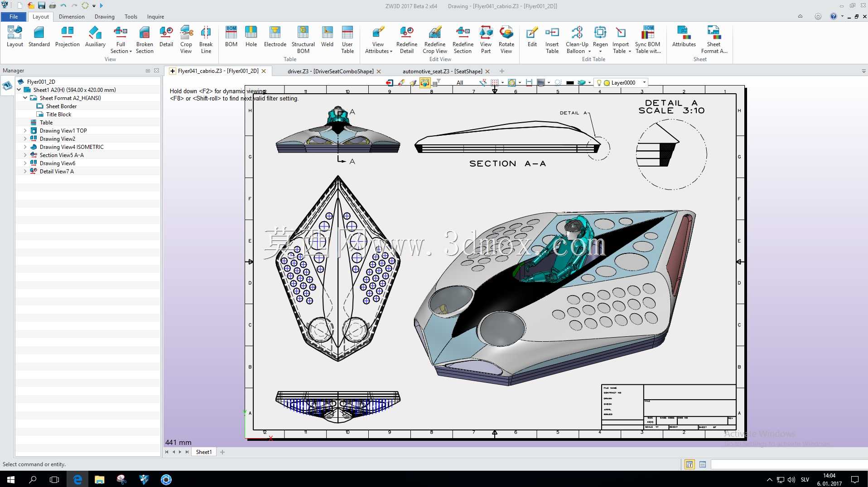This screenshot has height=487, width=868.
Task: Select Sheet1 tab at bottom
Action: tap(203, 452)
